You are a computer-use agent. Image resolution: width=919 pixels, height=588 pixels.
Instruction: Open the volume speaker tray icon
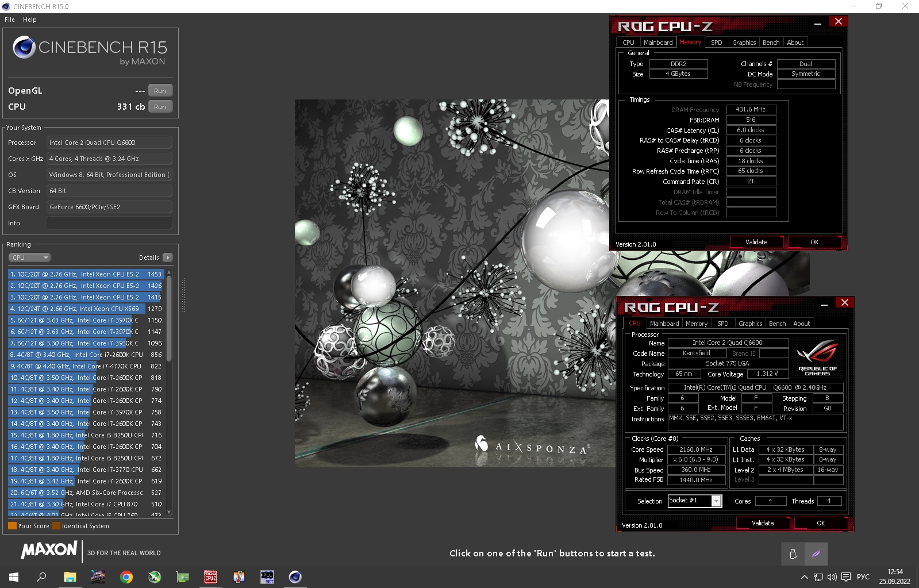(x=832, y=577)
